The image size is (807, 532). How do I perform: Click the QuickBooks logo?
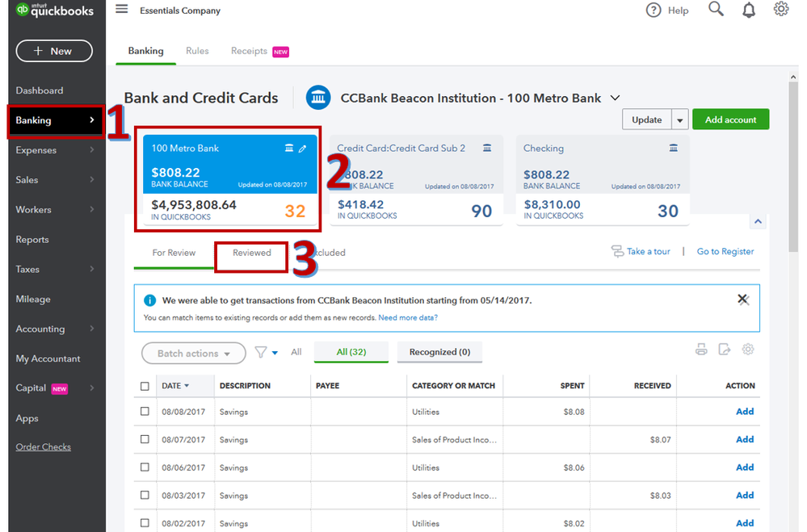(55, 10)
